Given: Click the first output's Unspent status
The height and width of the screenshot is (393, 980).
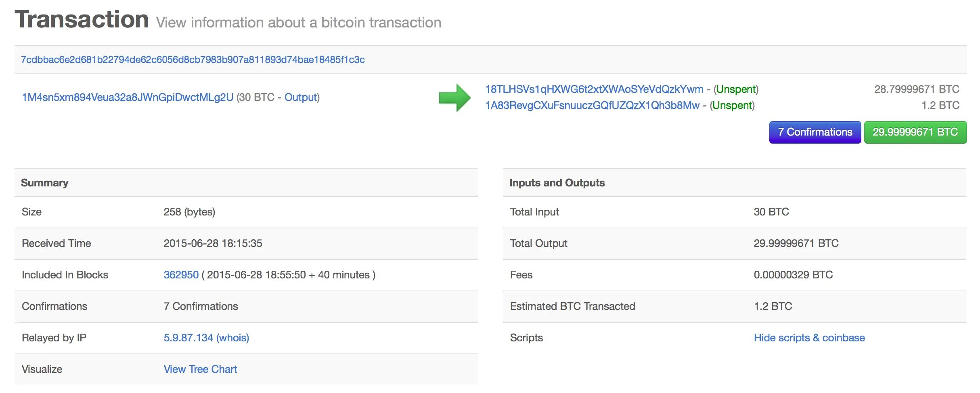Looking at the screenshot, I should coord(736,89).
